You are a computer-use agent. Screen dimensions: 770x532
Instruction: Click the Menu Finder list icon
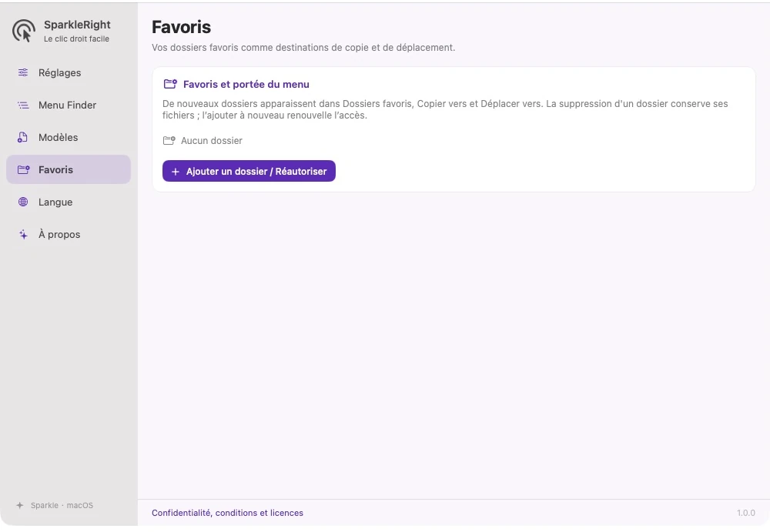pos(23,105)
